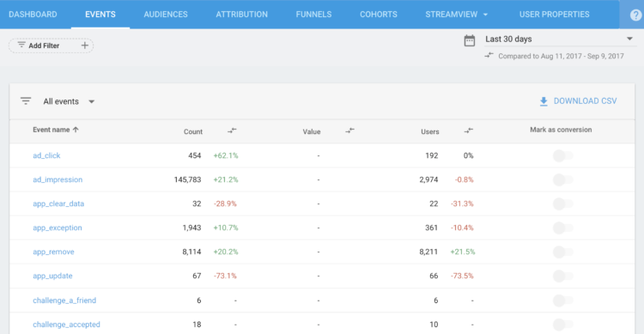Click the -28.9% count change
The width and height of the screenshot is (644, 334).
pos(225,203)
